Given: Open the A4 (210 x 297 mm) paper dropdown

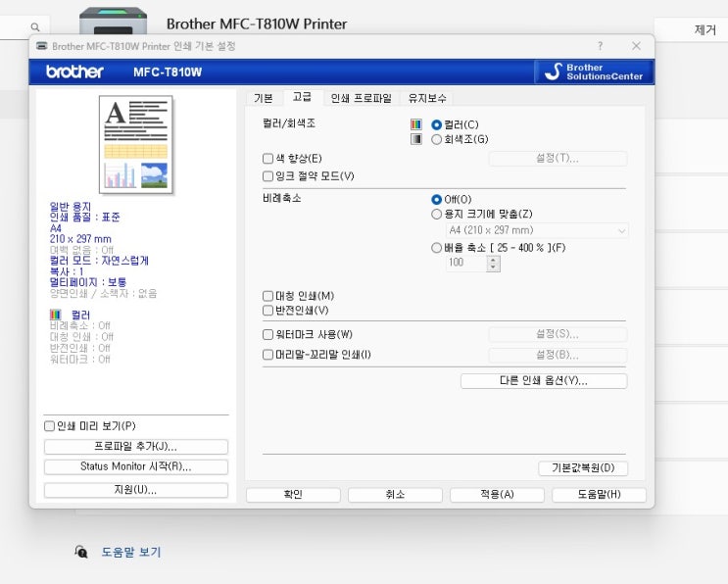Looking at the screenshot, I should [537, 230].
